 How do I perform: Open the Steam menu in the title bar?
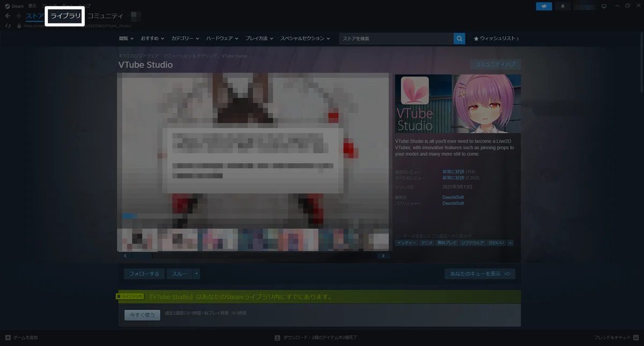(x=14, y=6)
